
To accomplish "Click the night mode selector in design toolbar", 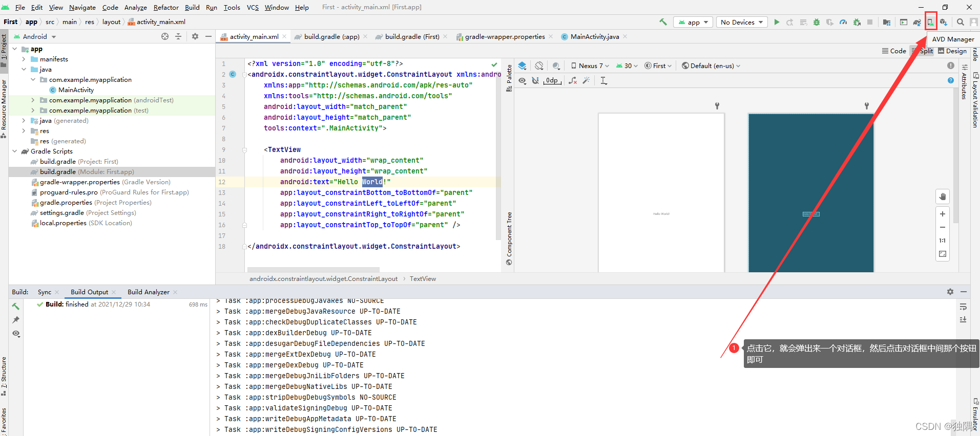I will click(x=556, y=66).
